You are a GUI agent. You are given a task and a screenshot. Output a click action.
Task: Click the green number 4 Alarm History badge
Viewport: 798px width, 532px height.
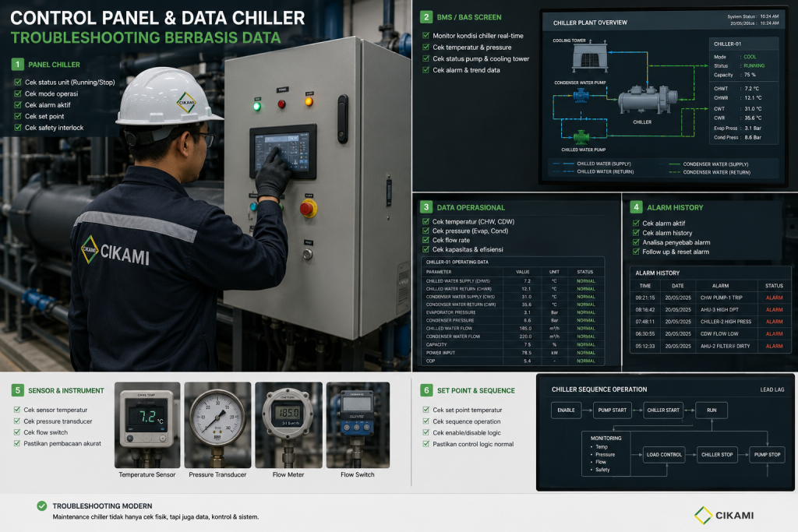(636, 207)
